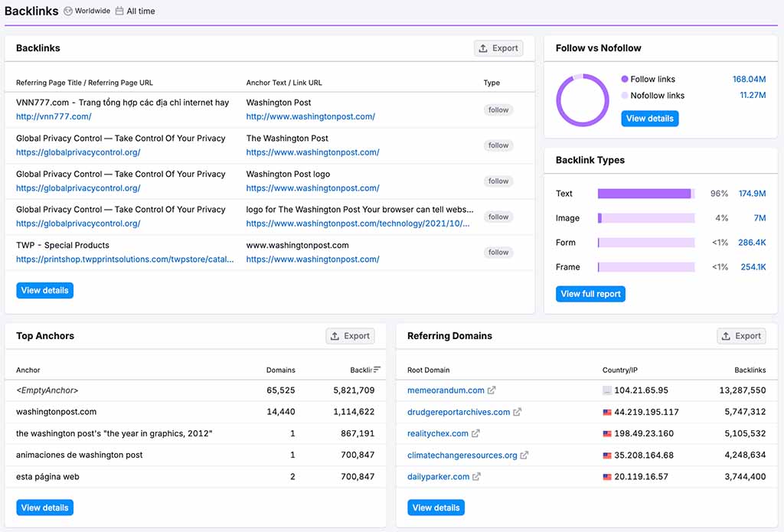This screenshot has width=784, height=532.
Task: Open the washingtonpost.com/technology/2021/10 link
Action: coord(358,224)
